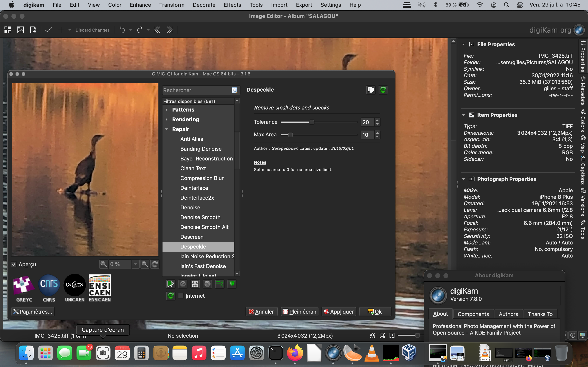Viewport: 588px width, 367px height.
Task: Collapse the File Properties section
Action: pos(463,44)
